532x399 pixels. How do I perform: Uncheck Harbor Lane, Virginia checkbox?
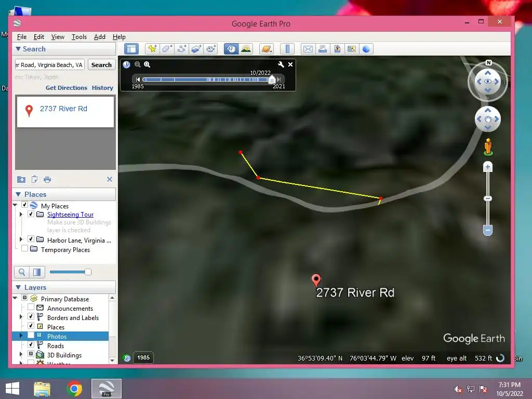point(31,239)
